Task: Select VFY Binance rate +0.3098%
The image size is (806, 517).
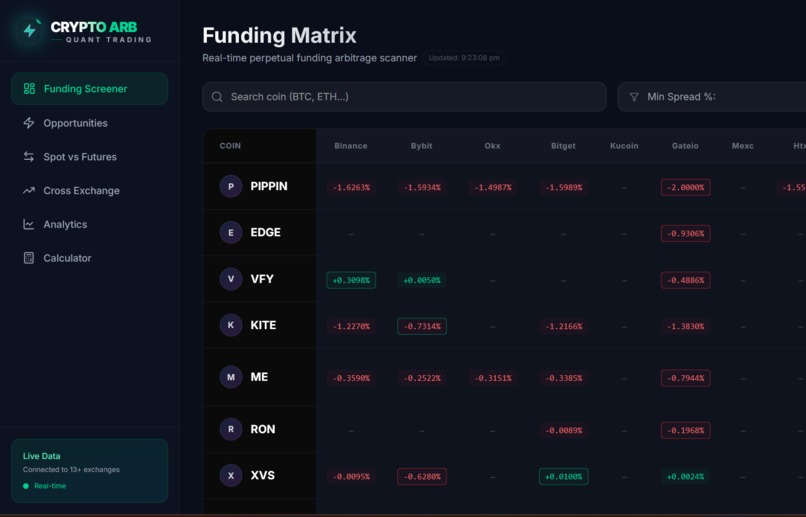Action: point(351,280)
